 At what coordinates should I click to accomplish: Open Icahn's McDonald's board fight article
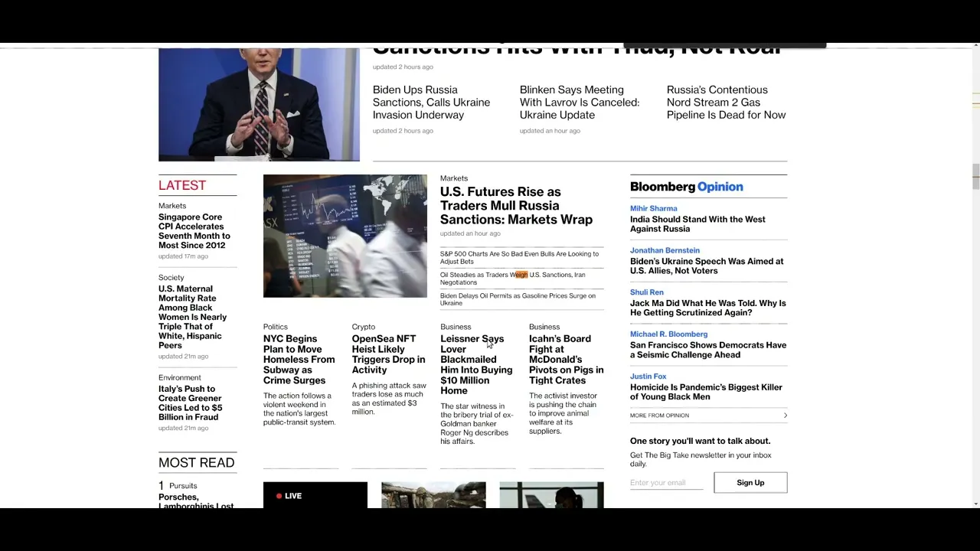click(x=566, y=359)
